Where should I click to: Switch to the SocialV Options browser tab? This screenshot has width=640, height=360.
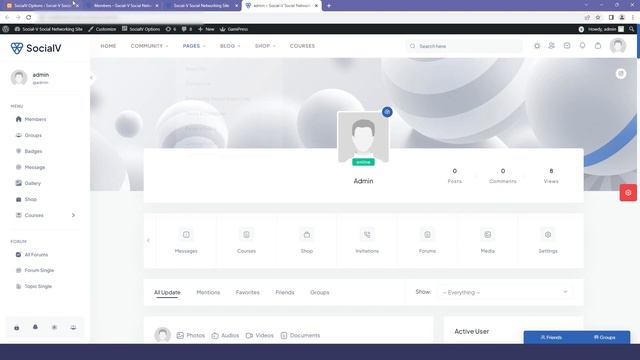coord(42,6)
